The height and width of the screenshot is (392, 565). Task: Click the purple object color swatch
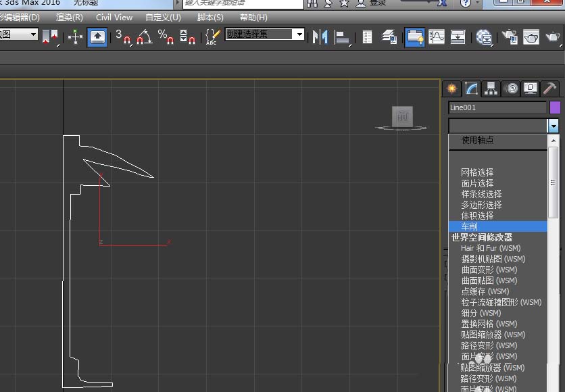556,107
